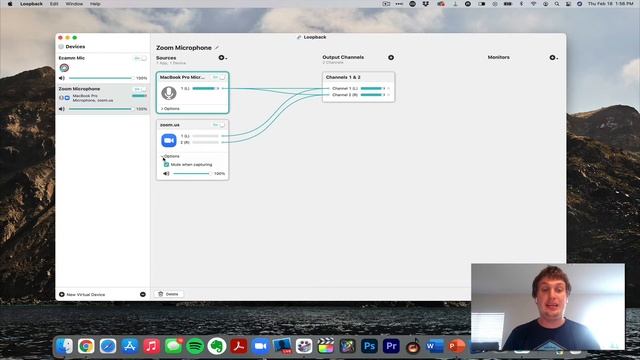
Task: Click the Ecamm Mic volume speaker icon
Action: pyautogui.click(x=62, y=78)
